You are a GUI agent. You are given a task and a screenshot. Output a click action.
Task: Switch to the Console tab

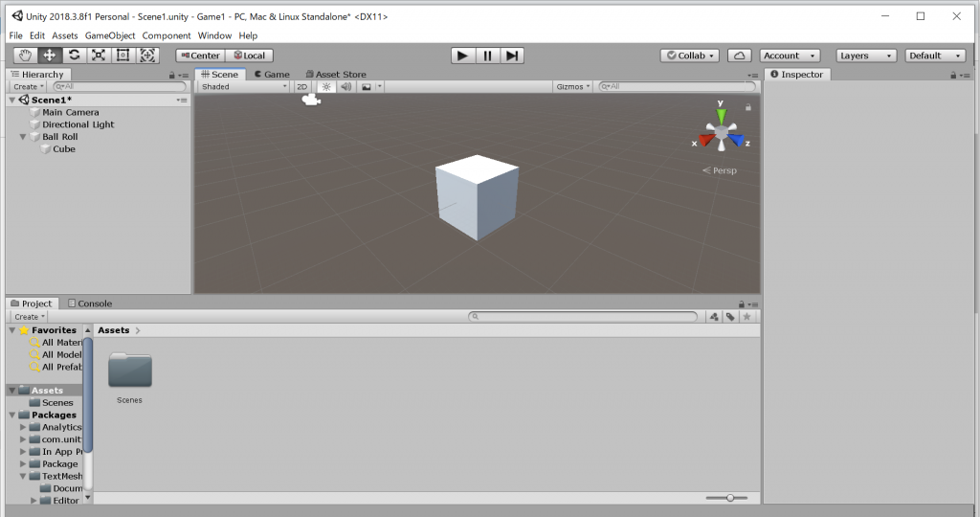pyautogui.click(x=90, y=303)
